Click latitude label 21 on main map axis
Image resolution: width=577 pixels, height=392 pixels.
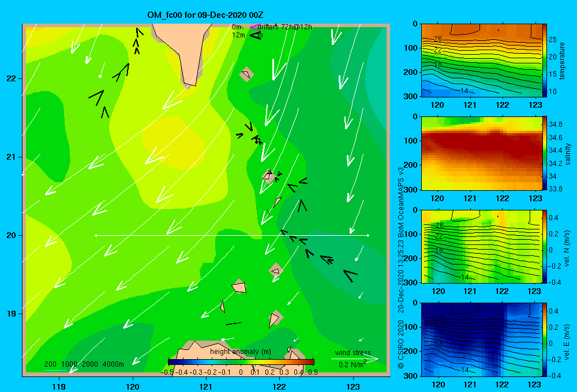[12, 157]
